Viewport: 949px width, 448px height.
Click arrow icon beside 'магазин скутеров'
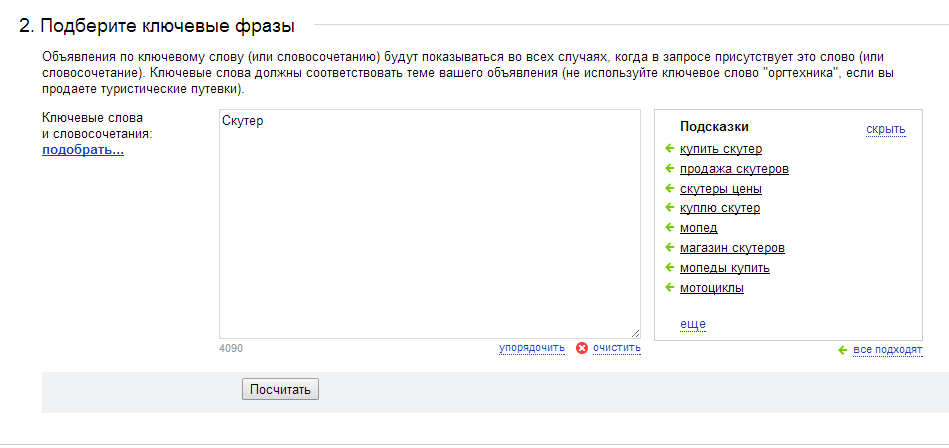(669, 248)
